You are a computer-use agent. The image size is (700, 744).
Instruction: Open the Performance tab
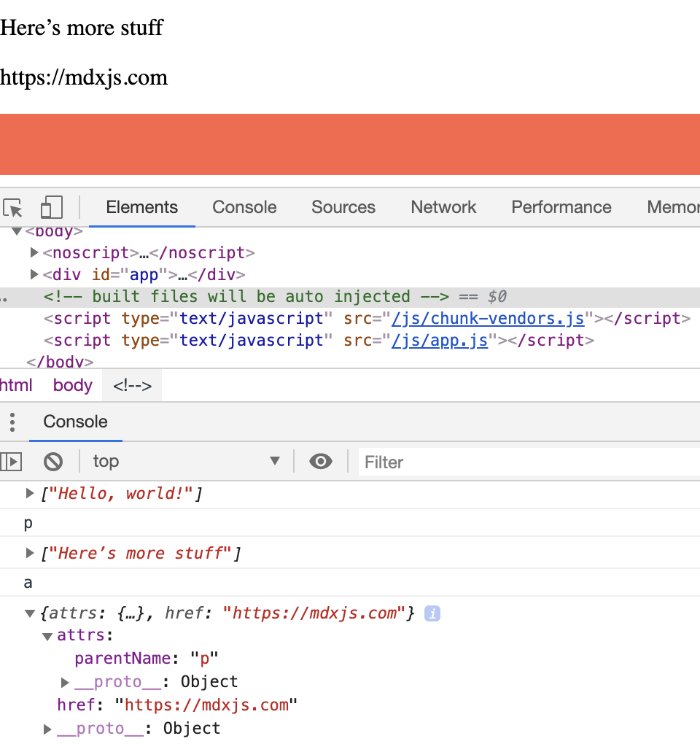pyautogui.click(x=561, y=207)
